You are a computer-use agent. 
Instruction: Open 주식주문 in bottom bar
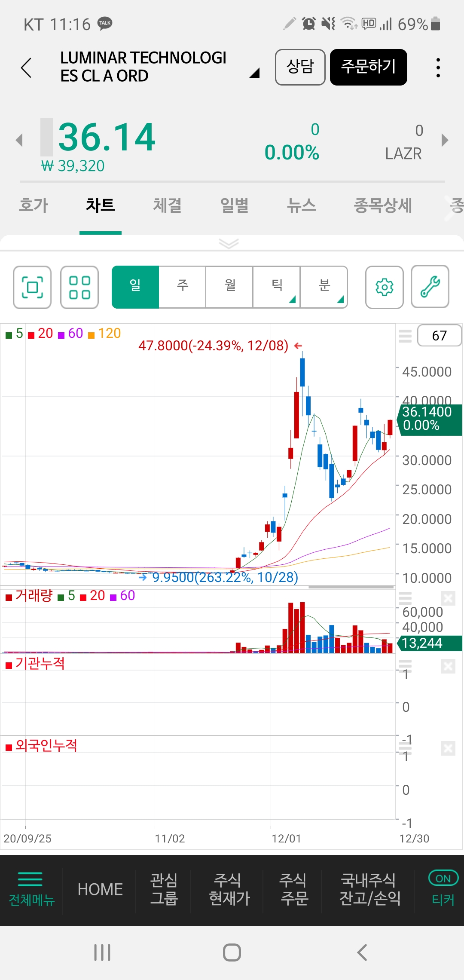(294, 889)
